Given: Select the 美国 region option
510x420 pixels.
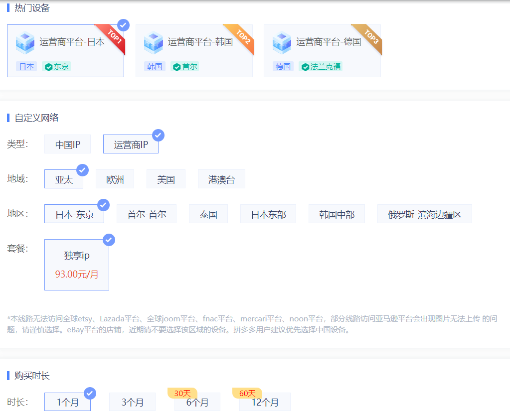Looking at the screenshot, I should pyautogui.click(x=166, y=179).
